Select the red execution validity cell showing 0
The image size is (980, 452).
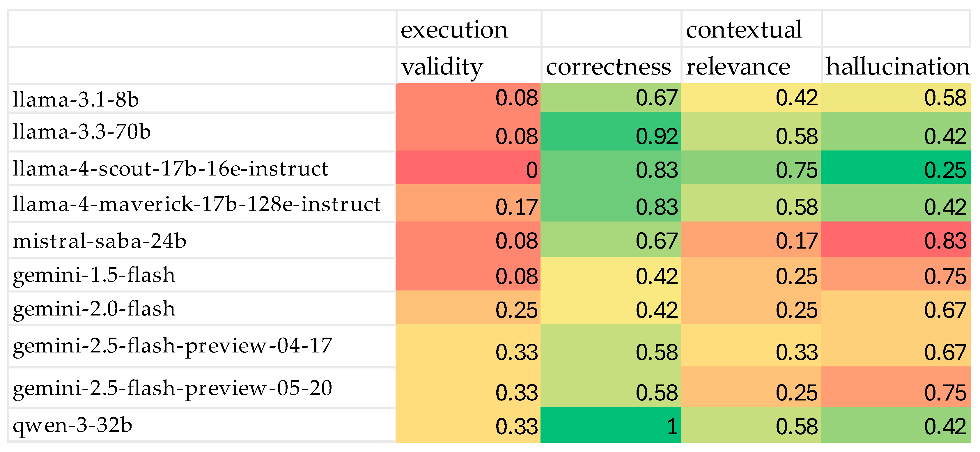[x=468, y=169]
